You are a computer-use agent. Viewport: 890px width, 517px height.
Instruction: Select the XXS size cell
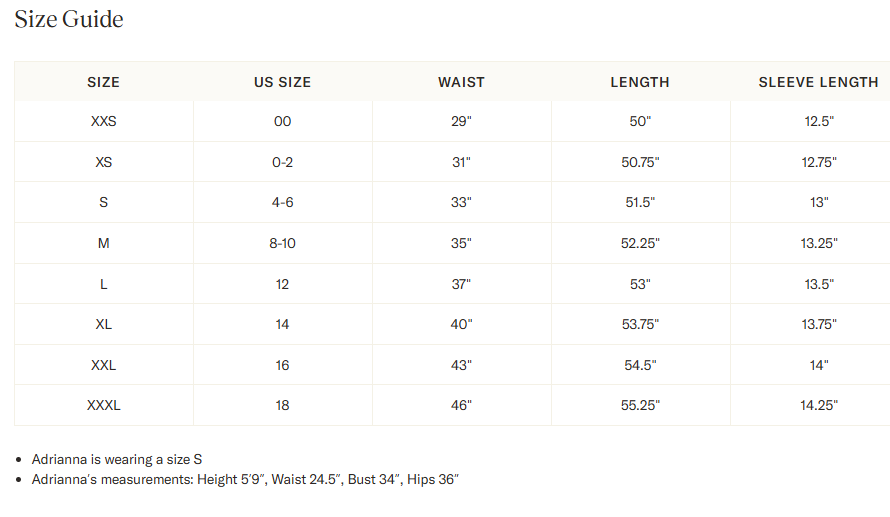(x=103, y=121)
